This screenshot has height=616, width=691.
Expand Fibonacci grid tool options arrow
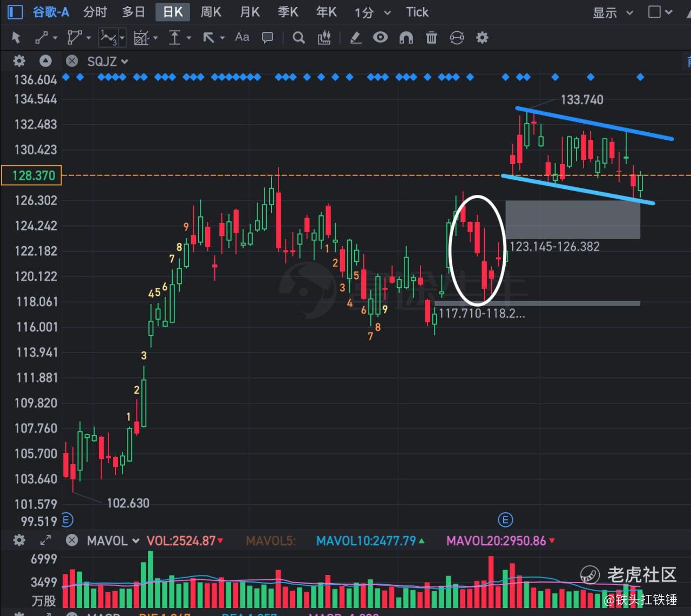(x=155, y=38)
